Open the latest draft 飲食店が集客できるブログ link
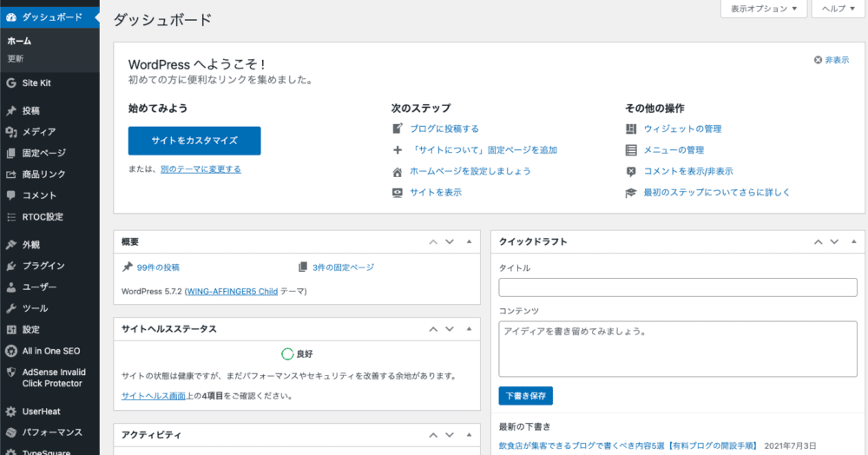The image size is (868, 455). click(628, 445)
